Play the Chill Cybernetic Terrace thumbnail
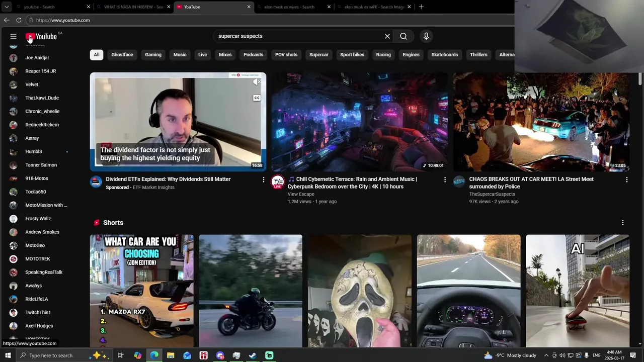Screen dimensions: 644x362 (360, 122)
